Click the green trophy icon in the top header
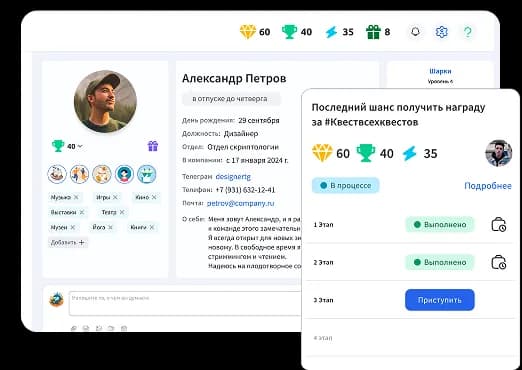This screenshot has width=522, height=370. tap(289, 32)
